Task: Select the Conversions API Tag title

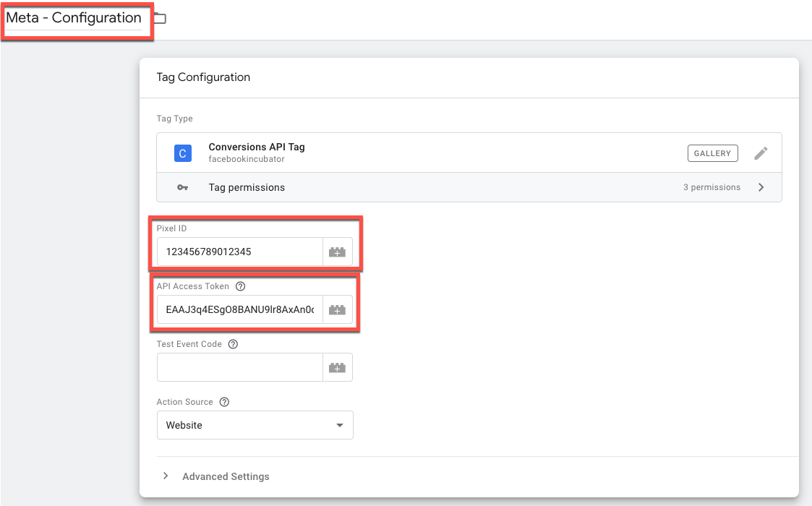Action: tap(257, 147)
